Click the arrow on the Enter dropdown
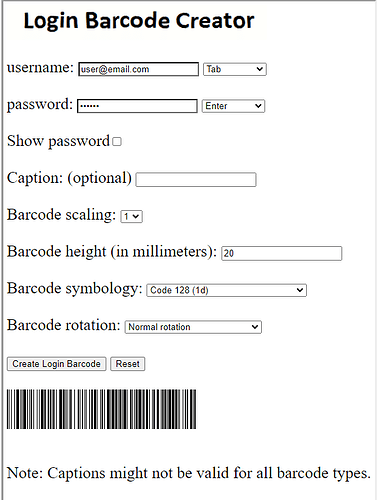This screenshot has width=379, height=500. [258, 106]
